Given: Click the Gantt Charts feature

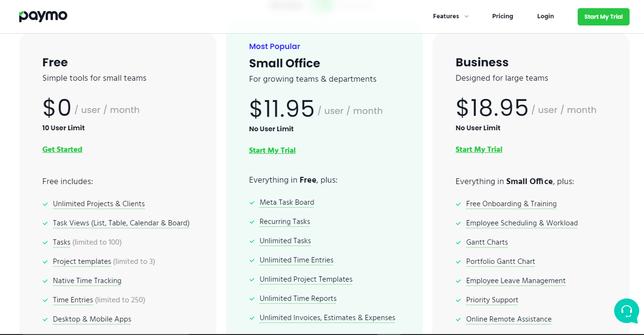Looking at the screenshot, I should coord(487,242).
